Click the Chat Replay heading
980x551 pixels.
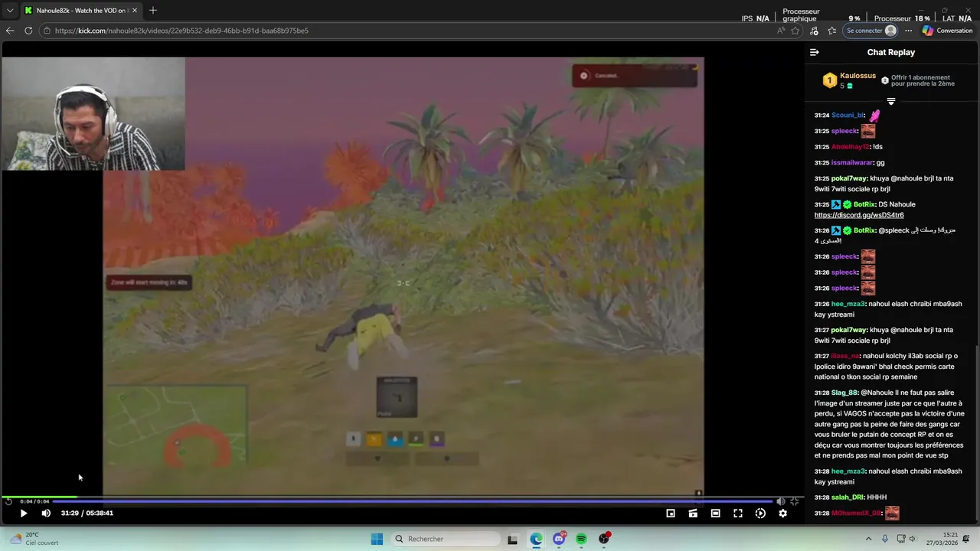891,52
